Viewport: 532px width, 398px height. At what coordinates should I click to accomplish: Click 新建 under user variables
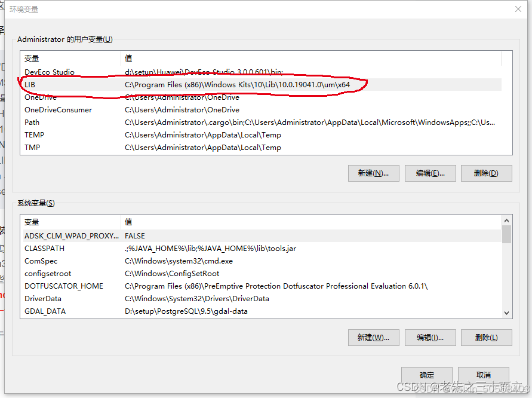[x=373, y=173]
